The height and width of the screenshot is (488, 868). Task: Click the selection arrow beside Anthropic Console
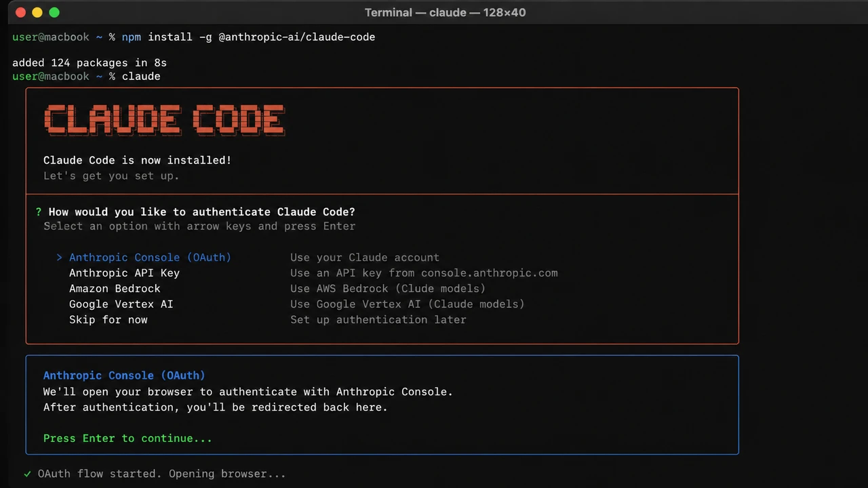[60, 258]
